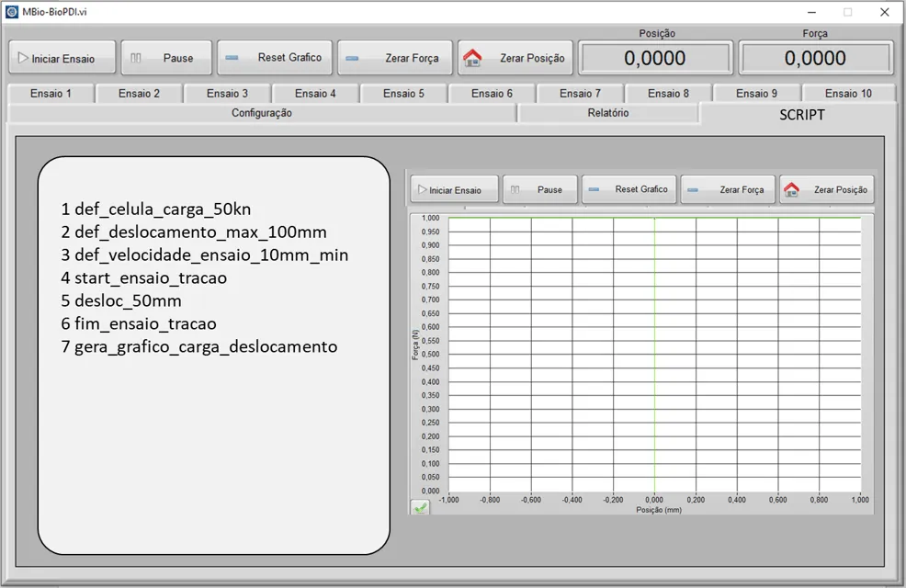
Task: Minimize the MBio-BioPDI.vi window
Action: click(x=811, y=12)
